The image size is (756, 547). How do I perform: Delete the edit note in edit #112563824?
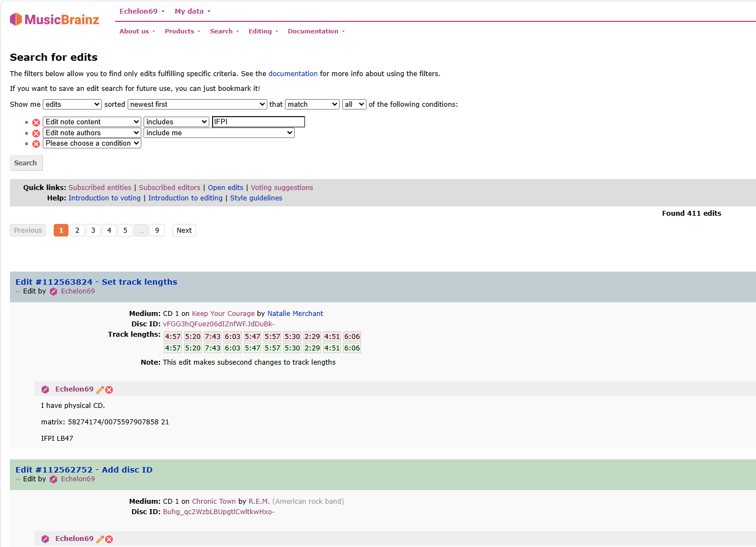pyautogui.click(x=109, y=390)
